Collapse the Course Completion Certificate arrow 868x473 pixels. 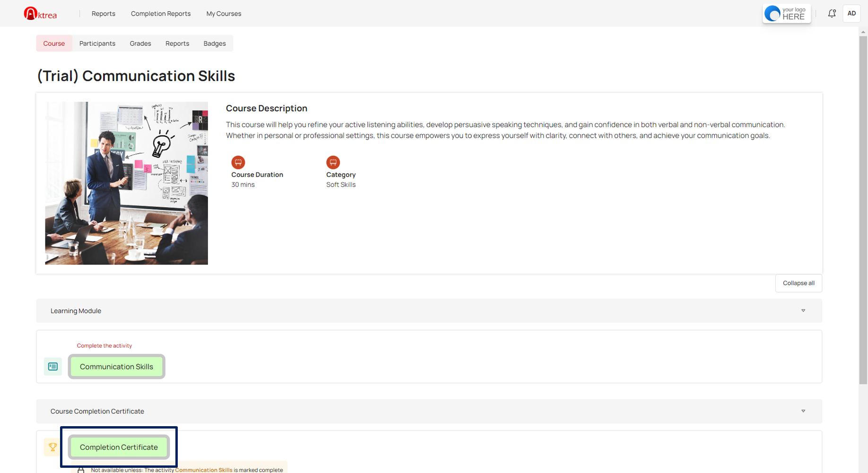(803, 411)
